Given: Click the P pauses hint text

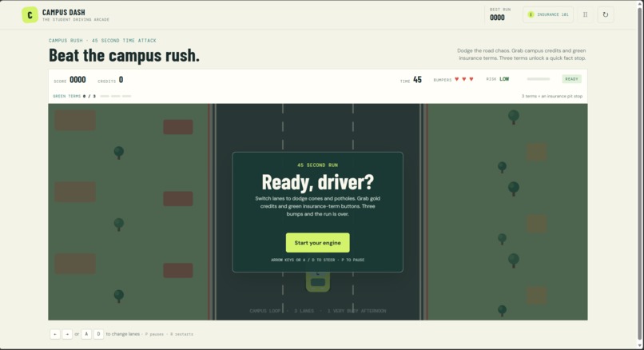Looking at the screenshot, I should pyautogui.click(x=154, y=334).
